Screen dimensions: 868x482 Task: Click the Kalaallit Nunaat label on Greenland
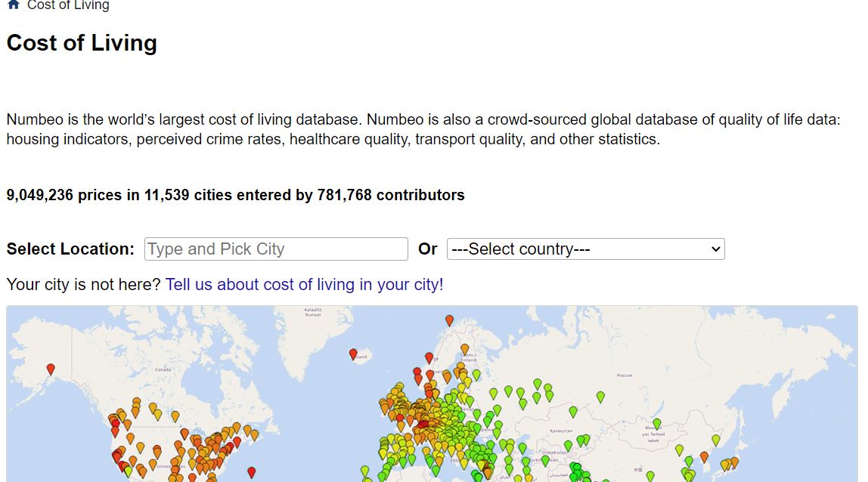(x=313, y=312)
